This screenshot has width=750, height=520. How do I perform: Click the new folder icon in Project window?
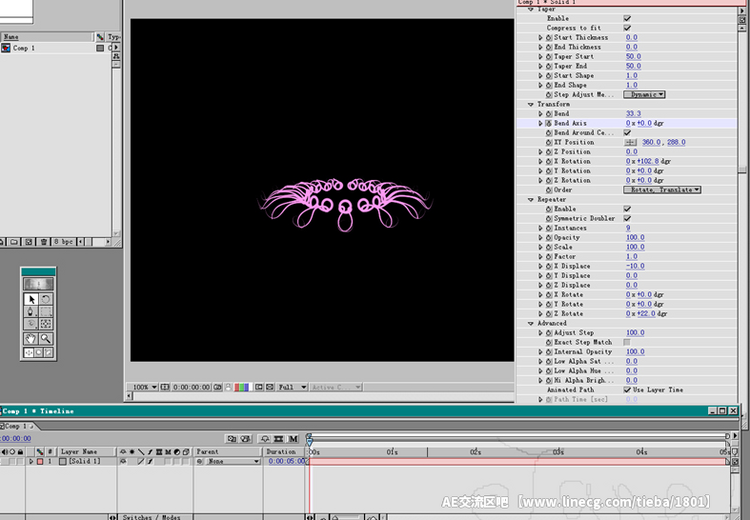point(14,242)
